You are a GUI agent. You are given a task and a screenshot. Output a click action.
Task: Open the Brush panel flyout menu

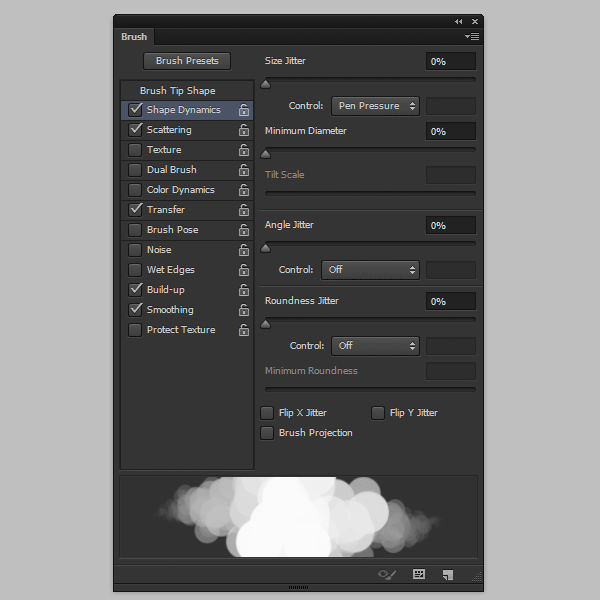pos(473,37)
